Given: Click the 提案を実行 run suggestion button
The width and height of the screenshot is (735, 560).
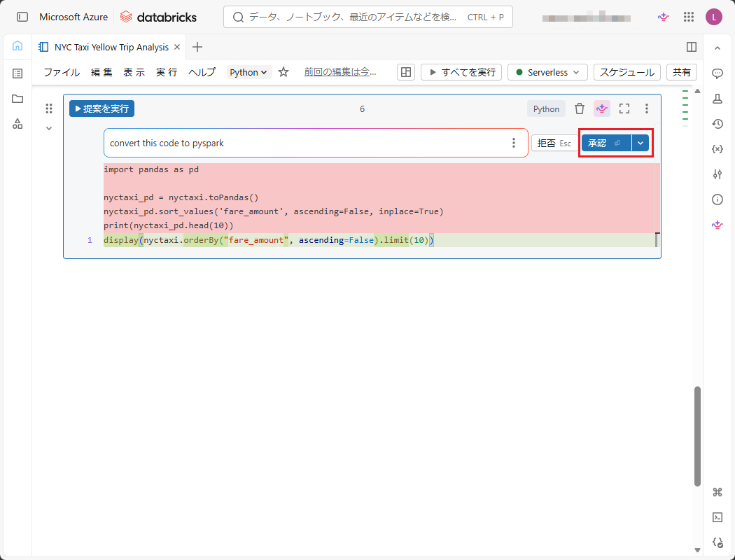Looking at the screenshot, I should pyautogui.click(x=101, y=108).
